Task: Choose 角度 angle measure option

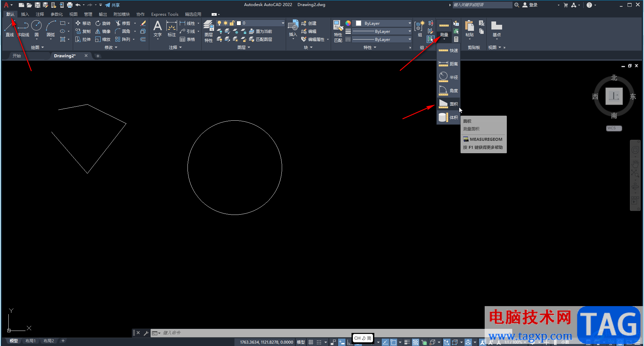Action: click(x=448, y=91)
